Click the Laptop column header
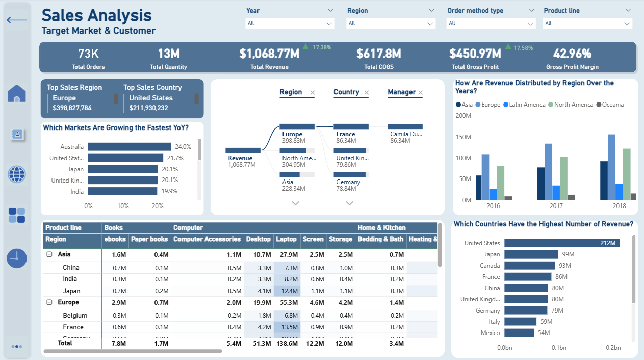Viewport: 644px width, 360px height. (x=286, y=239)
